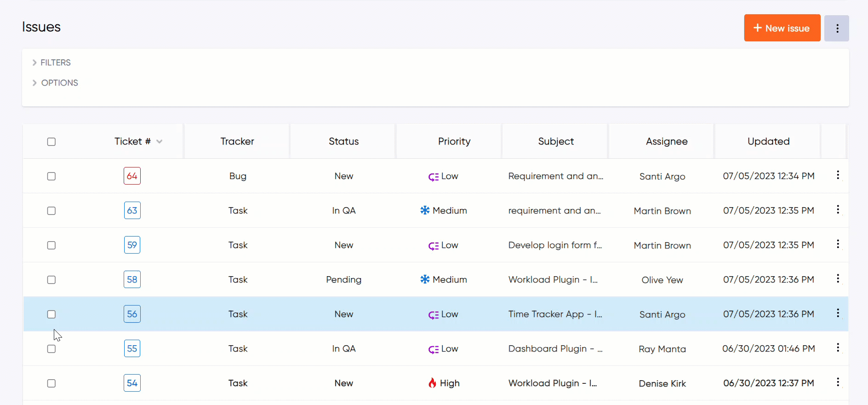
Task: Open row actions menu for ticket 54
Action: pyautogui.click(x=838, y=382)
